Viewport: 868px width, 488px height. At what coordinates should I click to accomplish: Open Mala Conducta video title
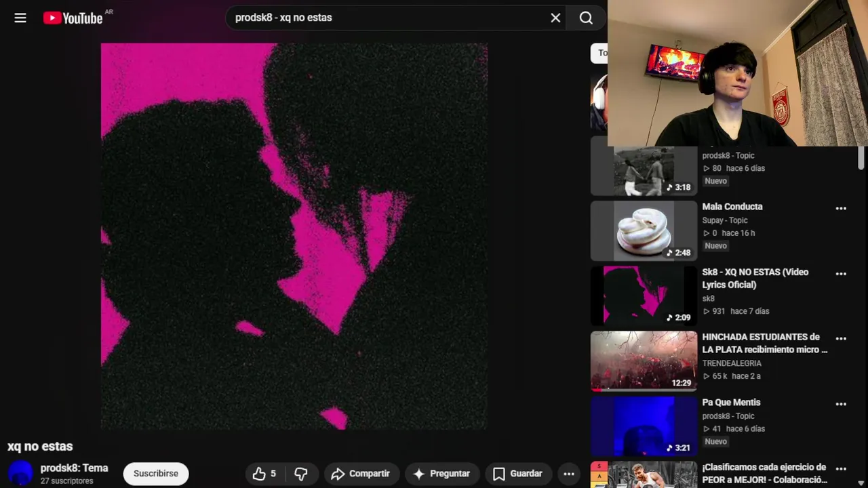[732, 207]
